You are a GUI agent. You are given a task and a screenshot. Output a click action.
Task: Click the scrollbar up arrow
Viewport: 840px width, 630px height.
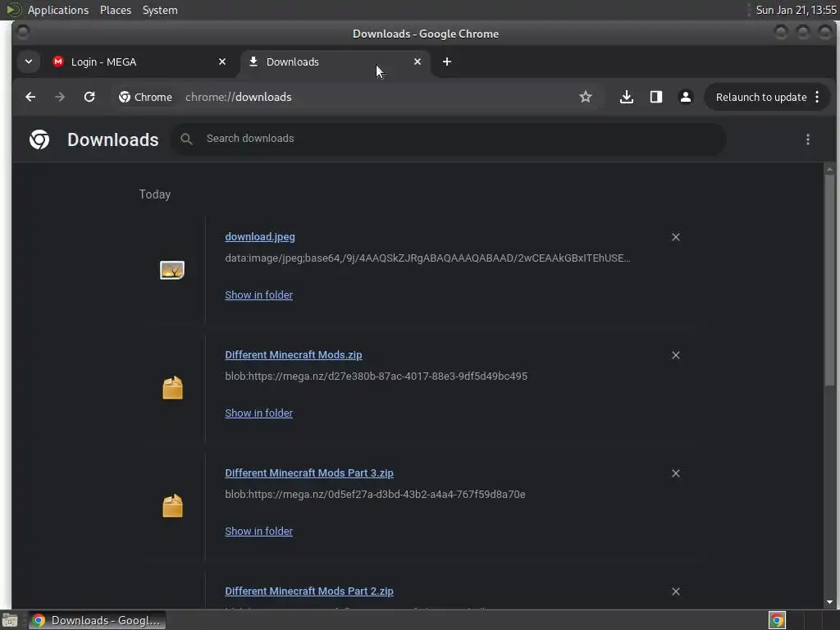829,169
